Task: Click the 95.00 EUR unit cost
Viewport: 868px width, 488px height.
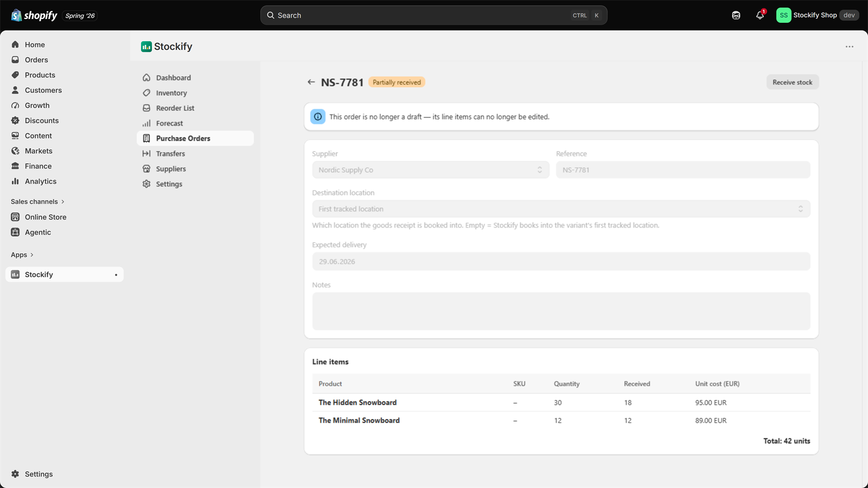Action: coord(711,402)
